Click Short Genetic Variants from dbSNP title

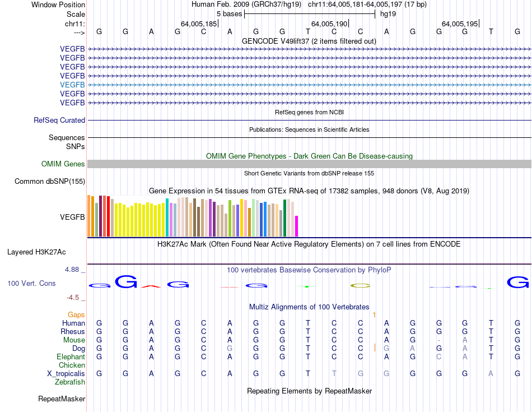309,173
